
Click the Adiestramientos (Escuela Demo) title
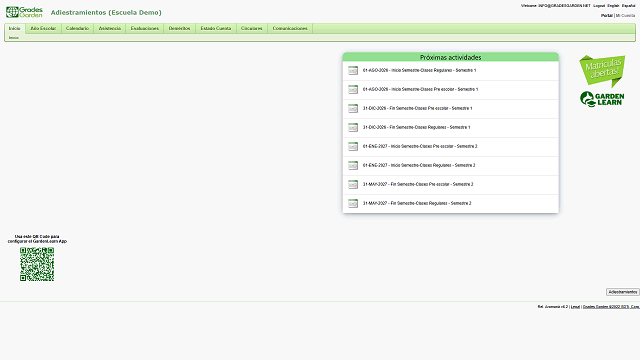106,13
